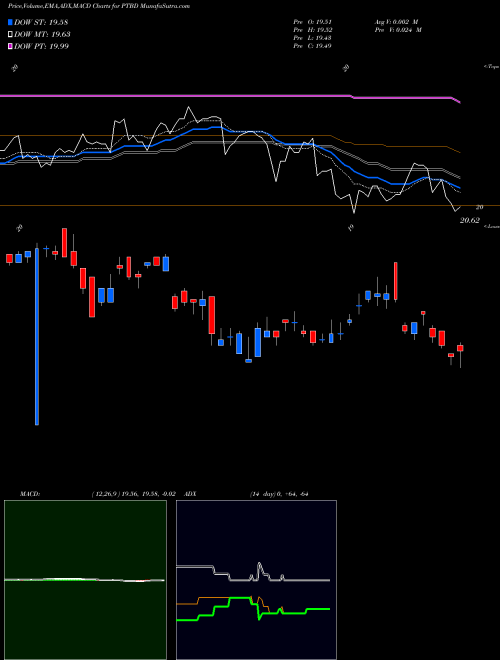This screenshot has height=660, width=500.
Task: Click the tall blue candlestick with long wick
Action: click(x=37, y=335)
